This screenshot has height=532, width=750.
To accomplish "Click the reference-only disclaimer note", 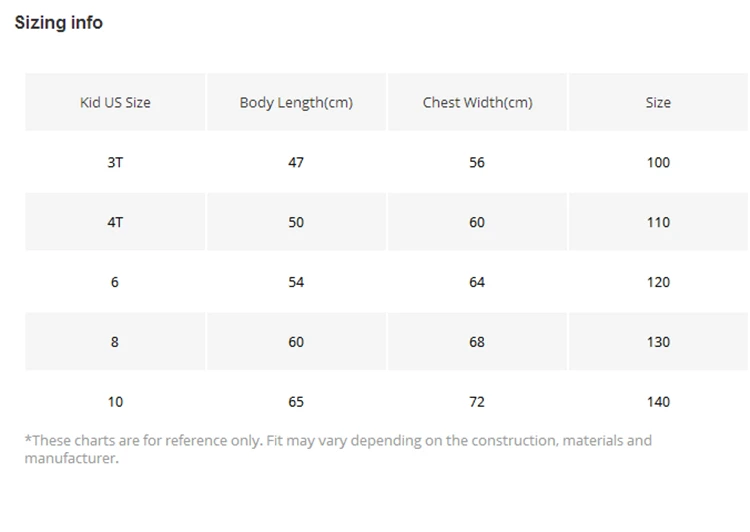I will pos(338,449).
